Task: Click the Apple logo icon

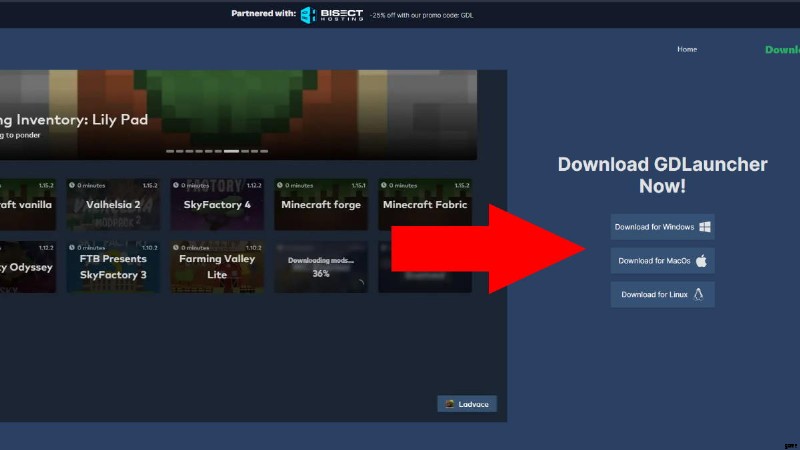Action: [702, 261]
